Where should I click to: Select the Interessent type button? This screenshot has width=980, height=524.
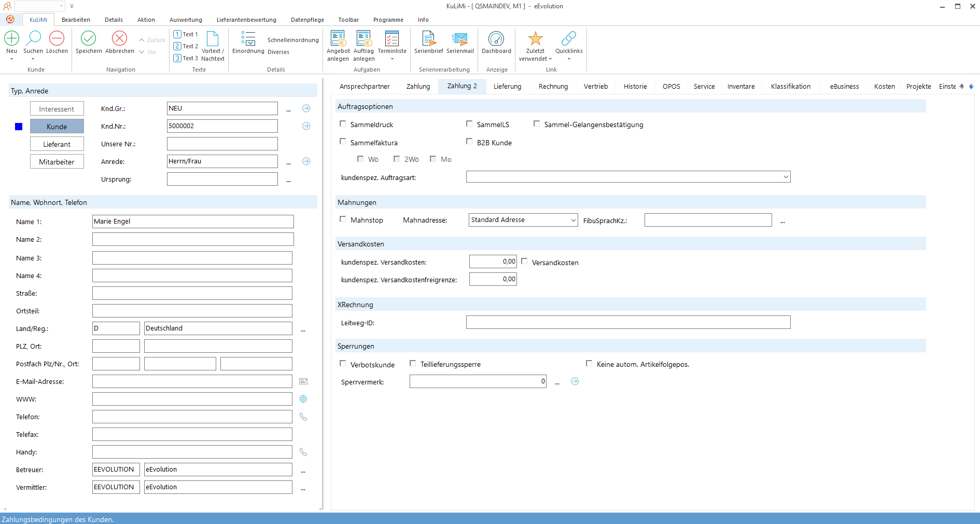coord(57,109)
